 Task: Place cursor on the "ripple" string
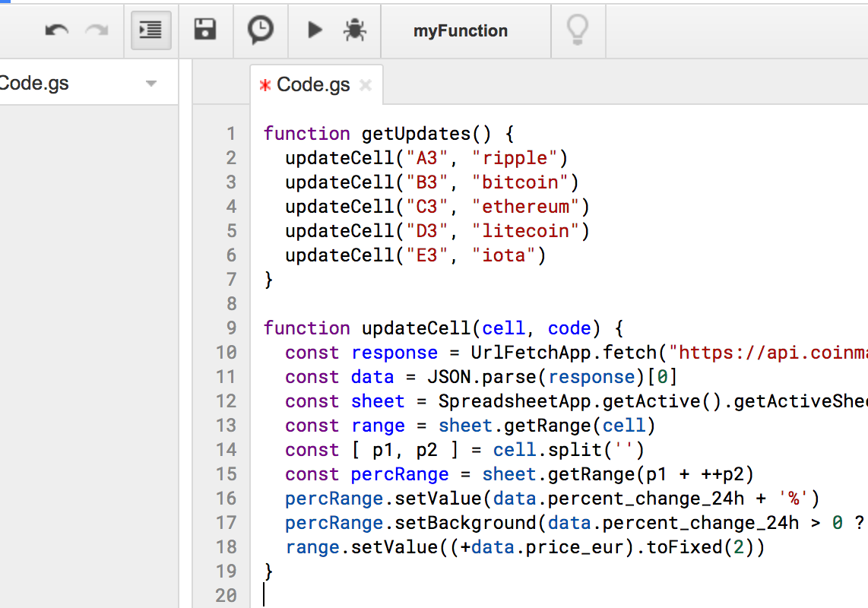(515, 158)
